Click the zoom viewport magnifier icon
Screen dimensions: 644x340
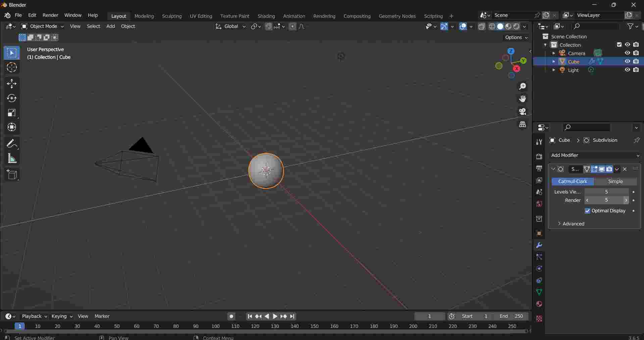tap(523, 86)
